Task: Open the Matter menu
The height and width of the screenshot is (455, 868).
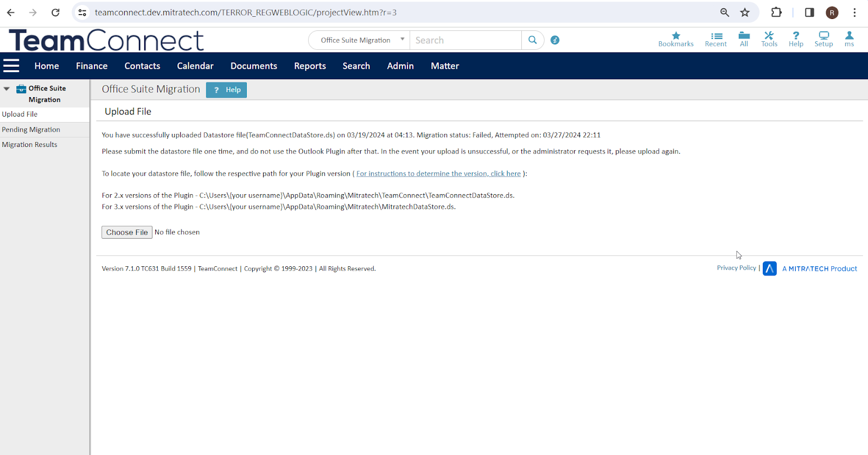Action: [445, 66]
